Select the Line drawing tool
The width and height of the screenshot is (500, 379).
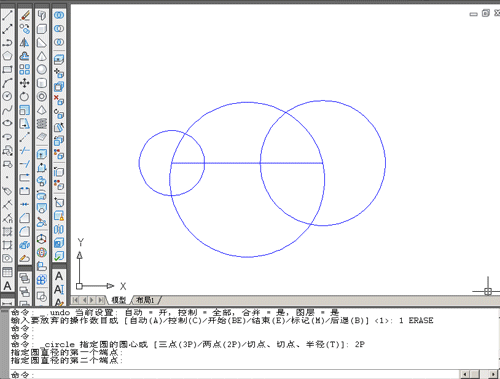tap(7, 15)
